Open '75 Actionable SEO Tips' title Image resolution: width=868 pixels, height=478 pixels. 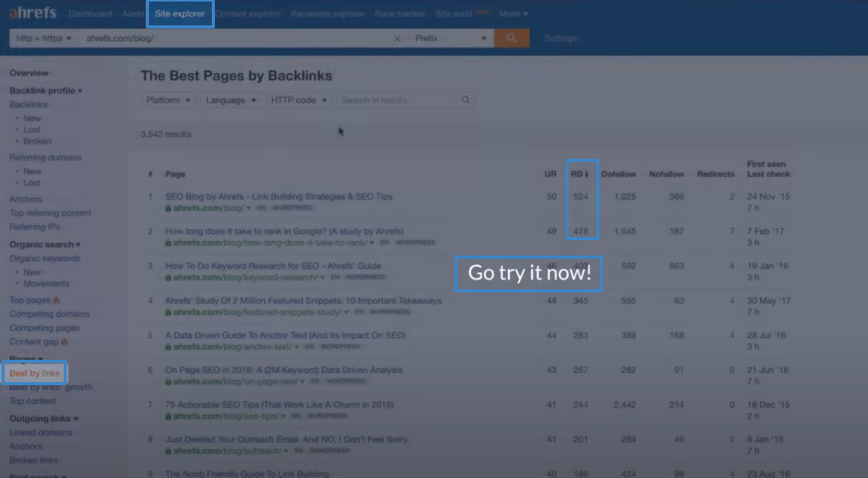pos(279,405)
